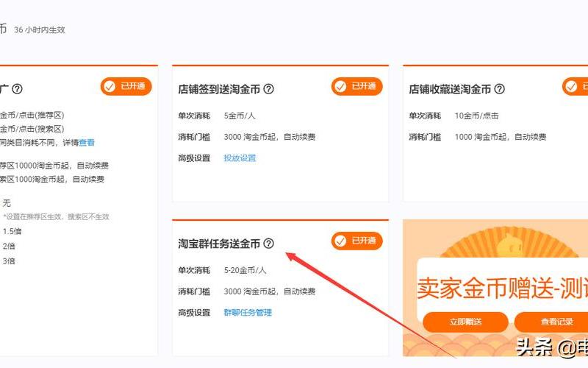Toggle 已开通 status on 店铺签到送淘金币 card
This screenshot has width=588, height=368.
tap(356, 86)
